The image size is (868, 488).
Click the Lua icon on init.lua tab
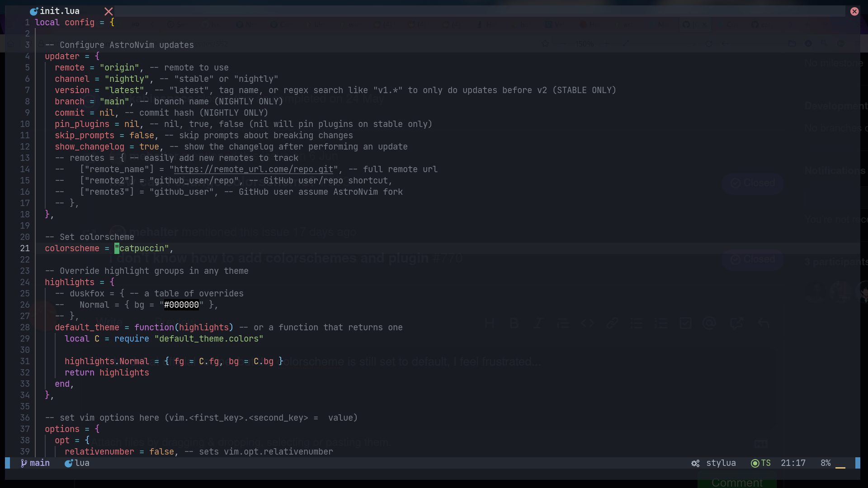[33, 11]
